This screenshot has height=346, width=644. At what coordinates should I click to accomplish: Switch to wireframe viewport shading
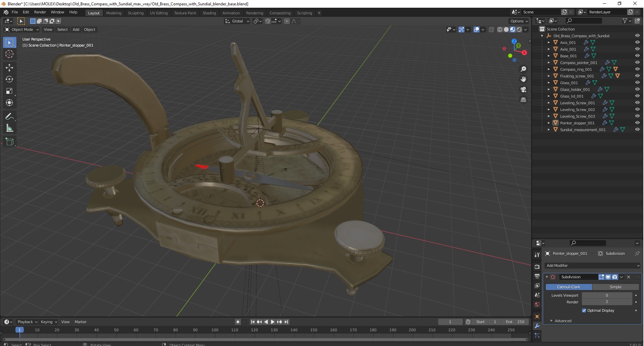tap(500, 30)
